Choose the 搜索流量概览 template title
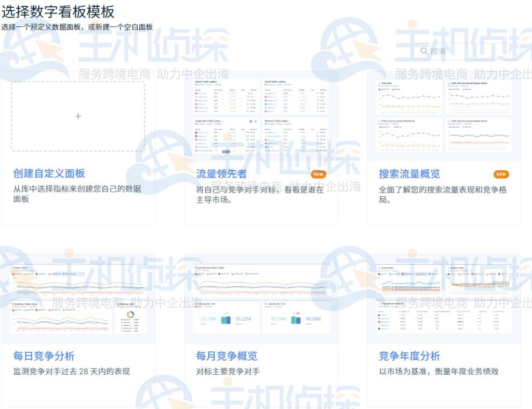 tap(409, 174)
